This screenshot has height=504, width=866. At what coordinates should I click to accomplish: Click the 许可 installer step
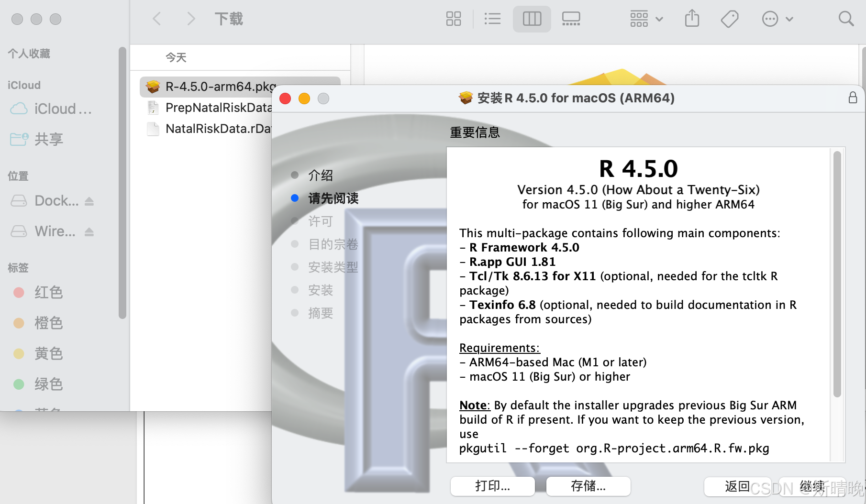coord(321,221)
